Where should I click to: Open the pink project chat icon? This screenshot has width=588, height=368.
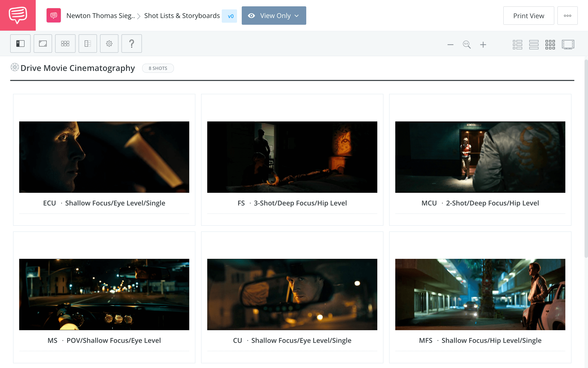[54, 16]
